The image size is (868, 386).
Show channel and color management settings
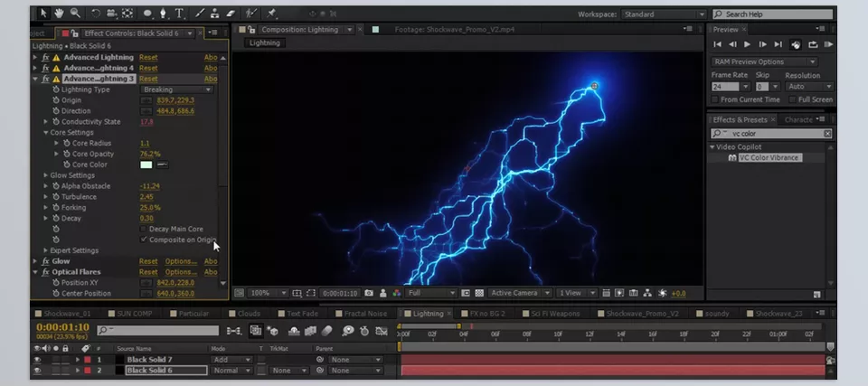[396, 293]
